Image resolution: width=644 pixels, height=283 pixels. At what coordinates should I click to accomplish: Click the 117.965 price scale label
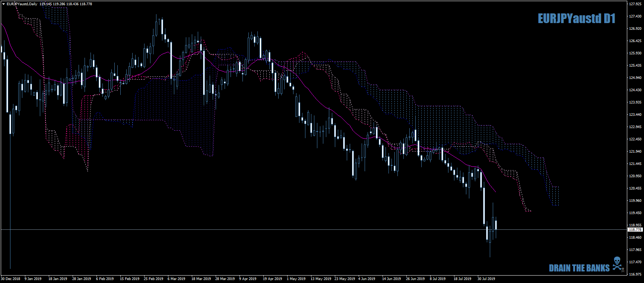tap(635, 250)
